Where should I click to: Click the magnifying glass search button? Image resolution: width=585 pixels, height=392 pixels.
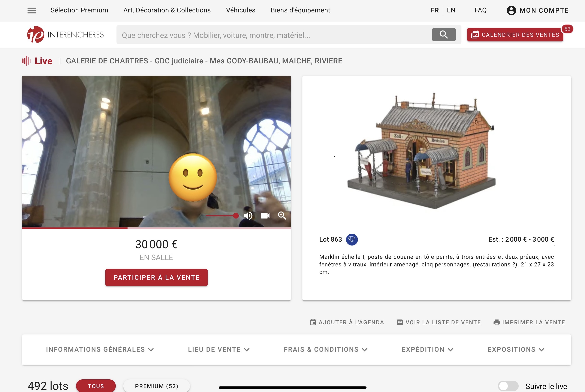pos(443,34)
